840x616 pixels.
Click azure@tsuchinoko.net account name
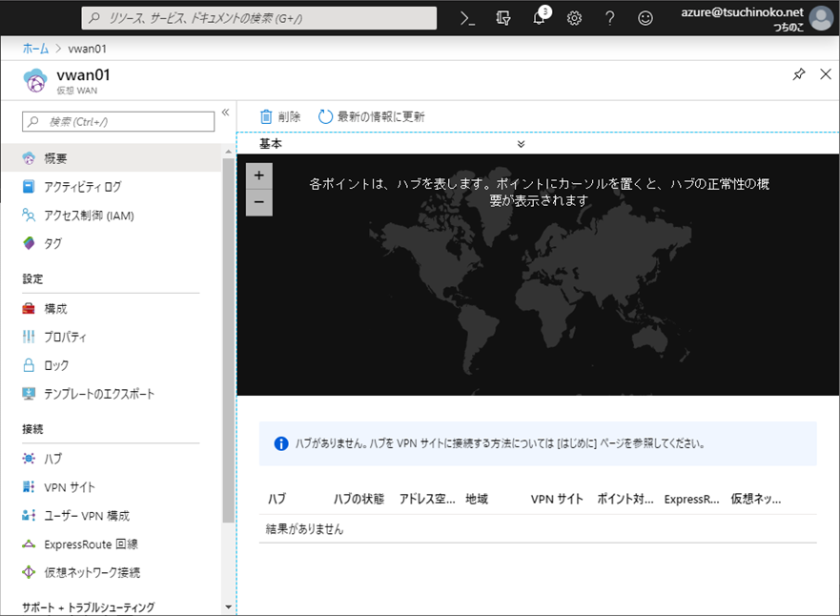(x=742, y=12)
